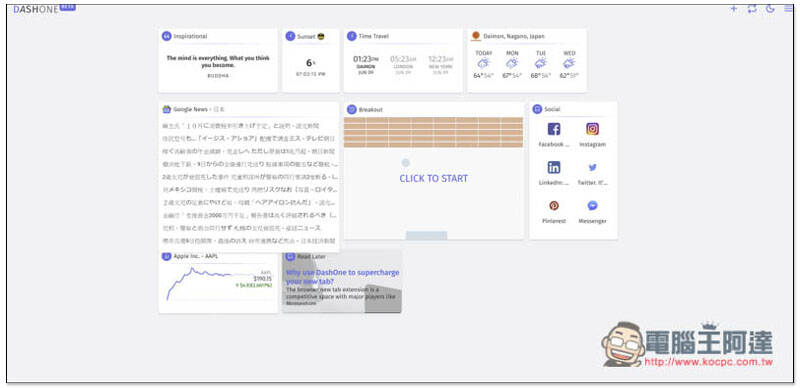Screen dimensions: 800x388
Task: Click the first Google News headline
Action: coord(248,125)
